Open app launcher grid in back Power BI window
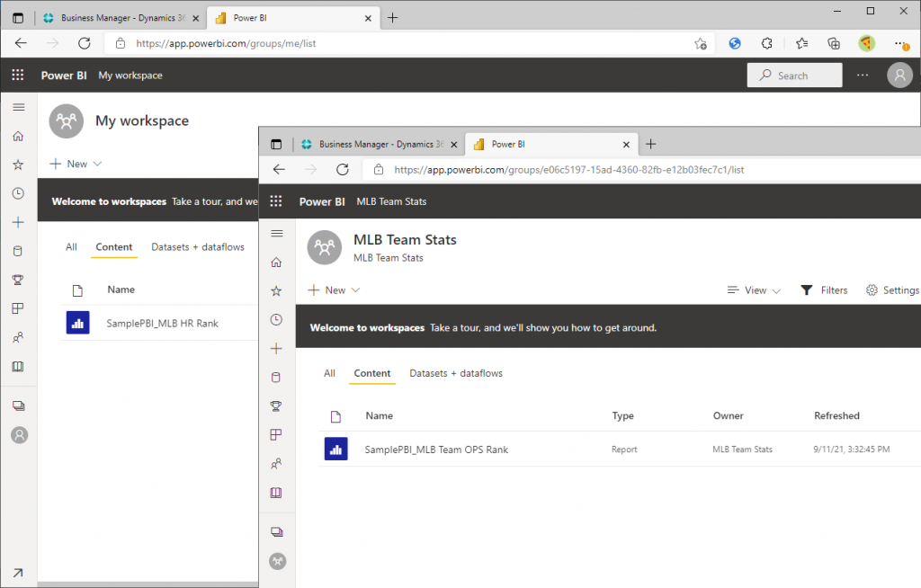 click(18, 76)
